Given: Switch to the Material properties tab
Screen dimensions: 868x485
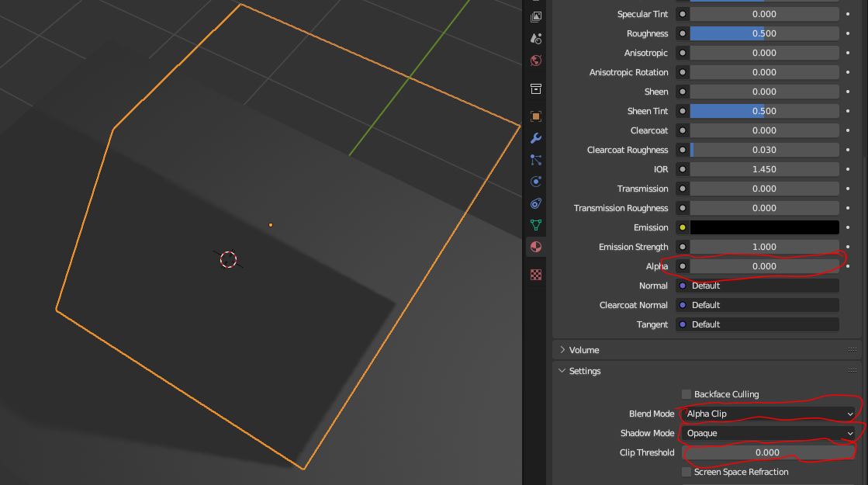Looking at the screenshot, I should pyautogui.click(x=535, y=247).
